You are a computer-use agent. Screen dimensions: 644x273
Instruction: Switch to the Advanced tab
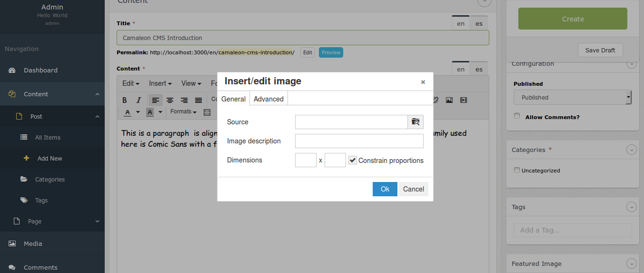tap(268, 99)
